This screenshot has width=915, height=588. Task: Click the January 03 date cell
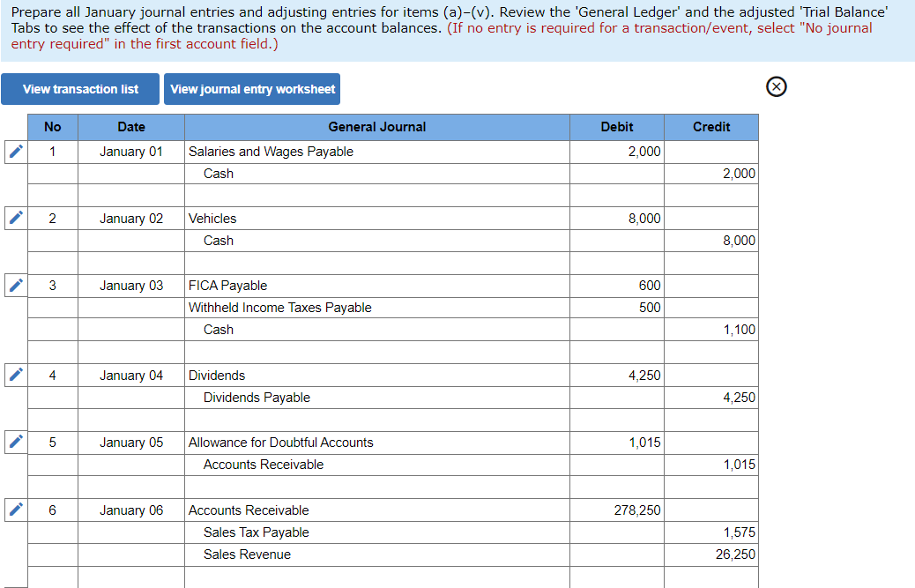[x=131, y=286]
